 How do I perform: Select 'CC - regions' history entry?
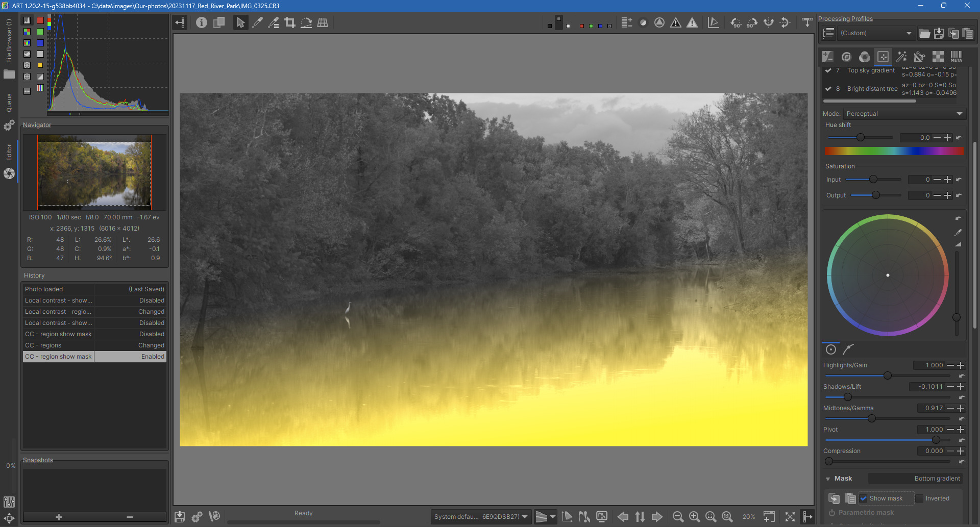point(94,345)
